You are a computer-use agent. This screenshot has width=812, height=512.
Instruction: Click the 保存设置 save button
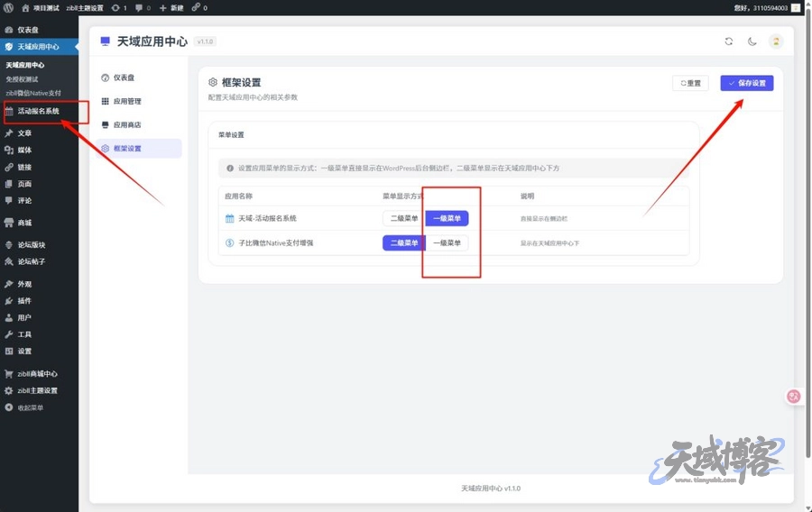click(747, 83)
